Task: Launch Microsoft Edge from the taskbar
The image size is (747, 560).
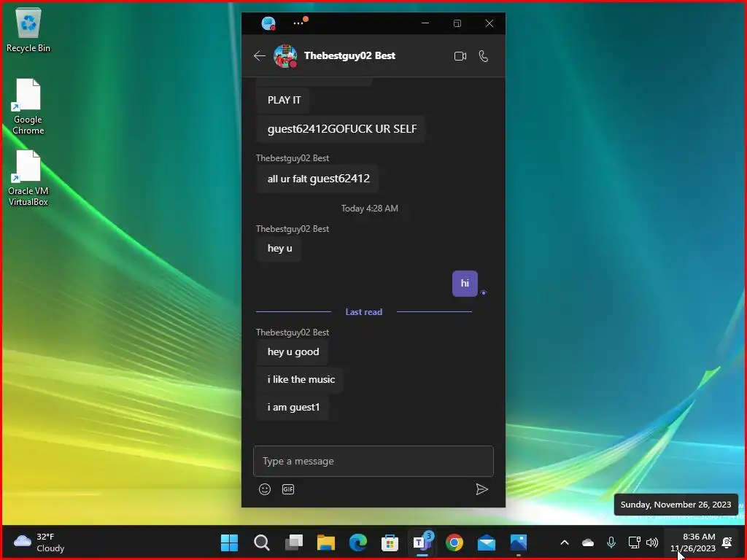Action: click(357, 542)
